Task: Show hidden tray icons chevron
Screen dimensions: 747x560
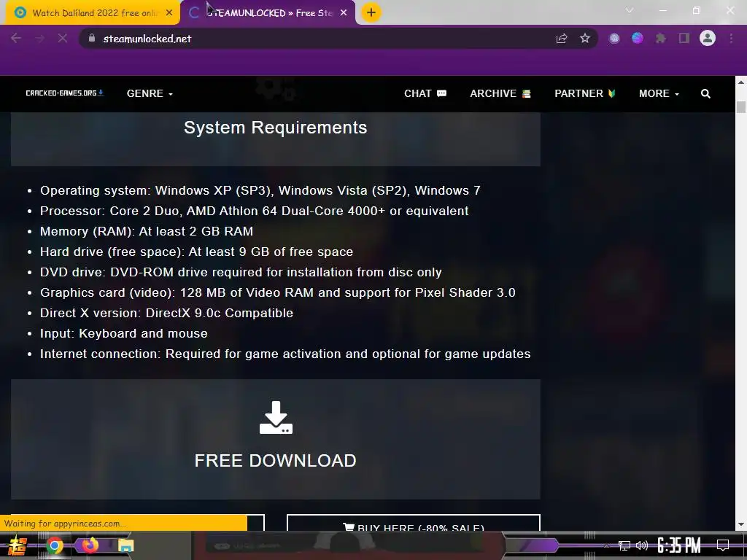Action: point(606,545)
